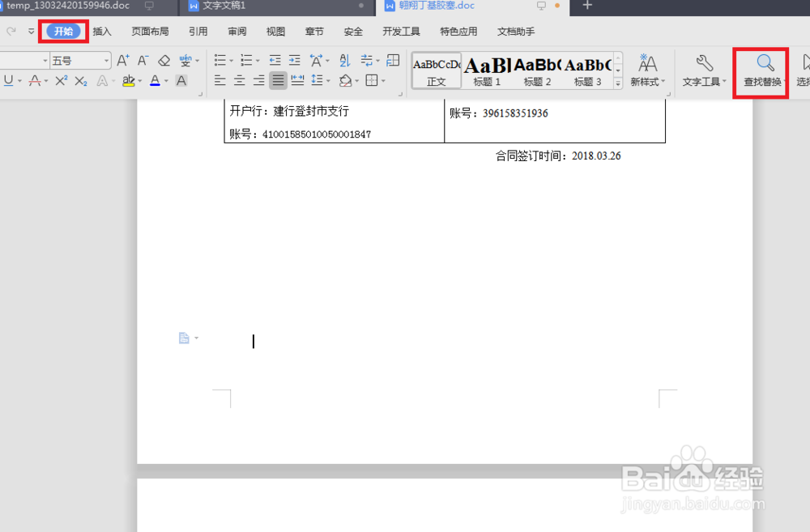Click the text highlight color swatch
Viewport: 810px width, 532px height.
(129, 81)
